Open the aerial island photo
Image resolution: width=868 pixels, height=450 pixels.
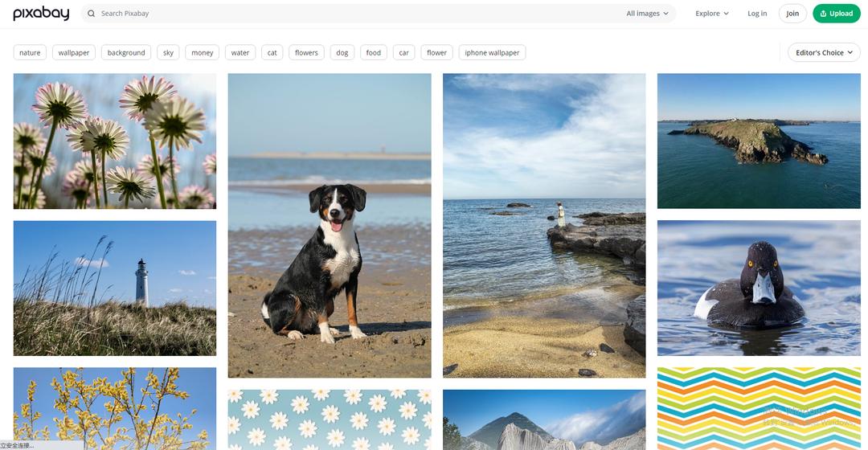759,141
